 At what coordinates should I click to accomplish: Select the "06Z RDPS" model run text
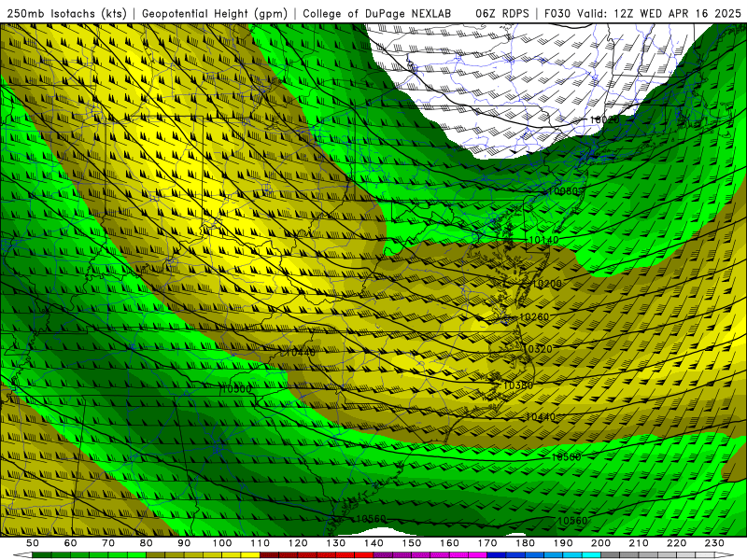[501, 13]
